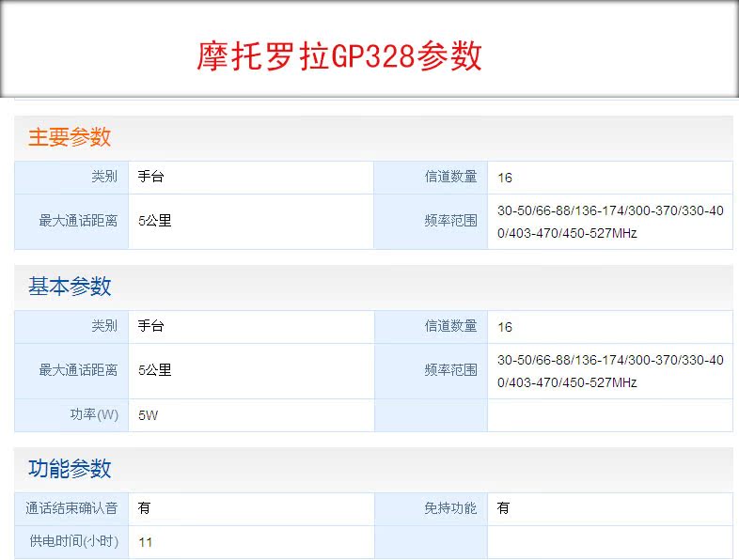
Task: Click the 通话结束确认音 label
Action: point(71,508)
